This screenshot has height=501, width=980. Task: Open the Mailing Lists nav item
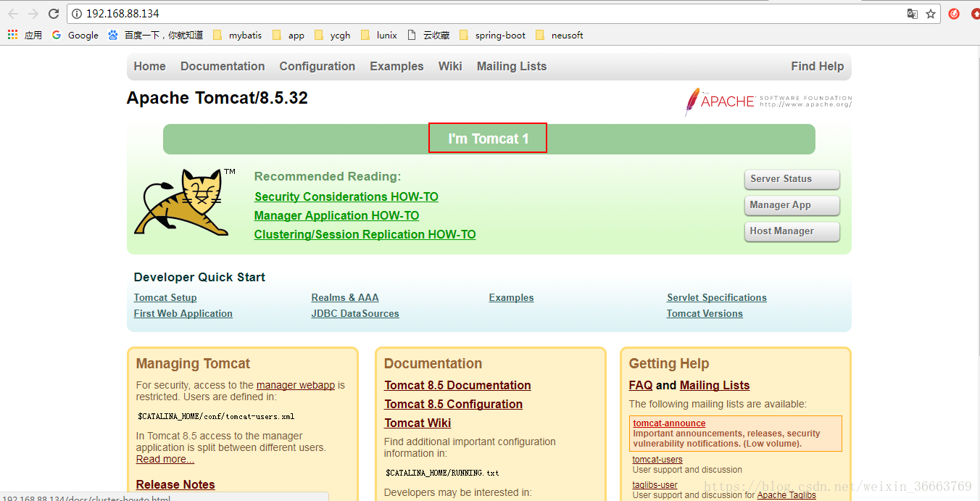click(x=512, y=66)
